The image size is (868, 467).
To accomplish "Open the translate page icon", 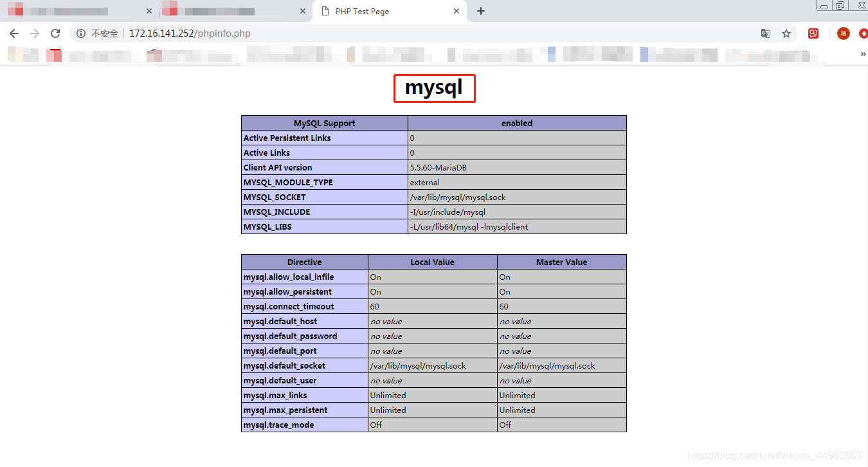I will click(766, 33).
